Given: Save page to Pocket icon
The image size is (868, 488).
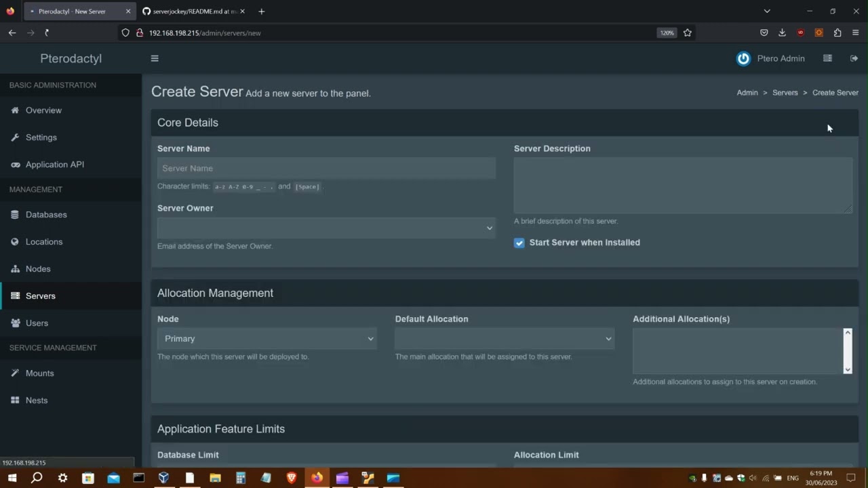Looking at the screenshot, I should click(764, 33).
